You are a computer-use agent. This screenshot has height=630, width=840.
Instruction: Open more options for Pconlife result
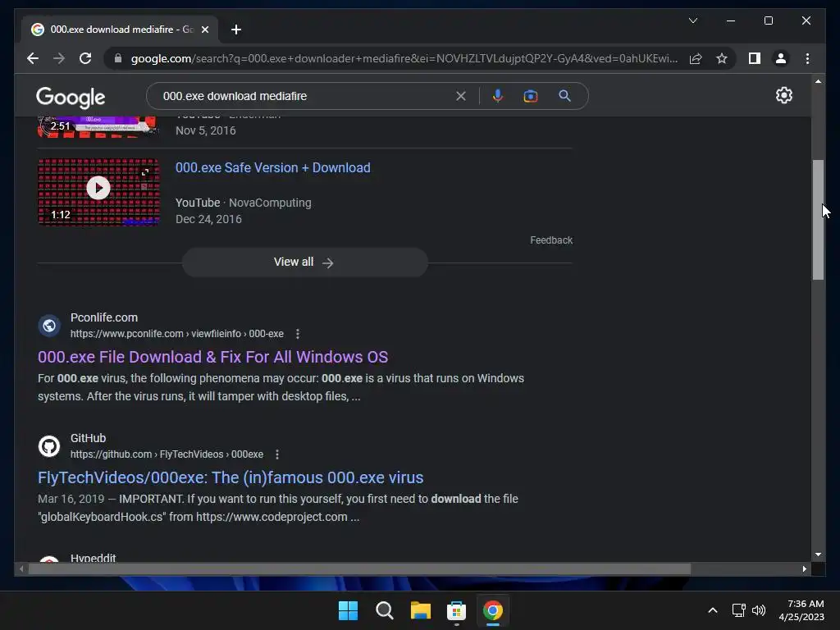point(297,334)
